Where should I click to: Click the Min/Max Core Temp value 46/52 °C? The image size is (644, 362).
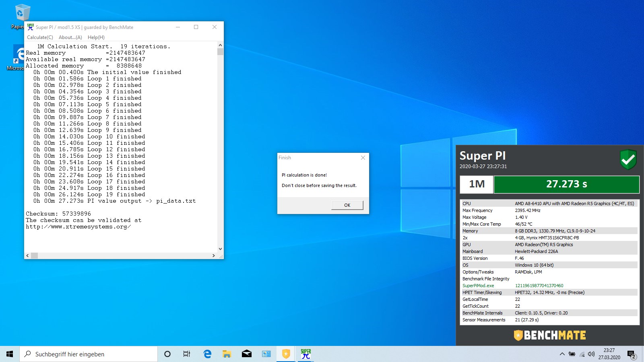tap(524, 224)
